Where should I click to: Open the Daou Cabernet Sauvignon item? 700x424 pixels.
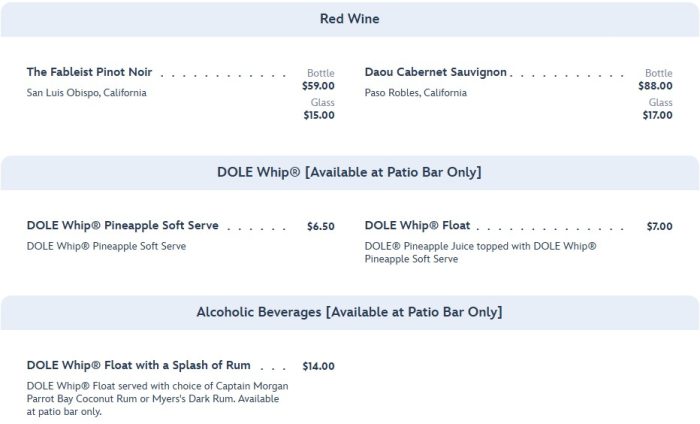point(436,73)
